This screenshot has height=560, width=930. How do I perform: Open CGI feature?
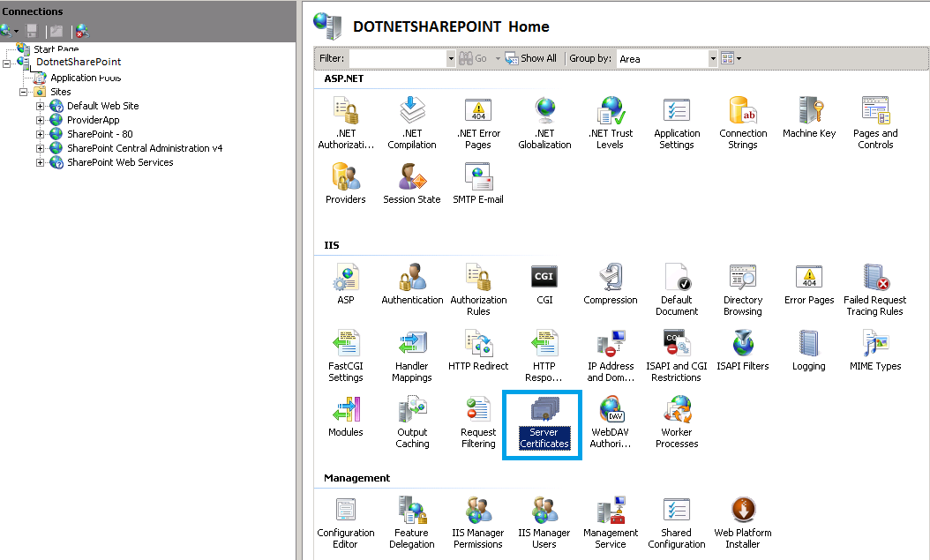click(x=544, y=284)
